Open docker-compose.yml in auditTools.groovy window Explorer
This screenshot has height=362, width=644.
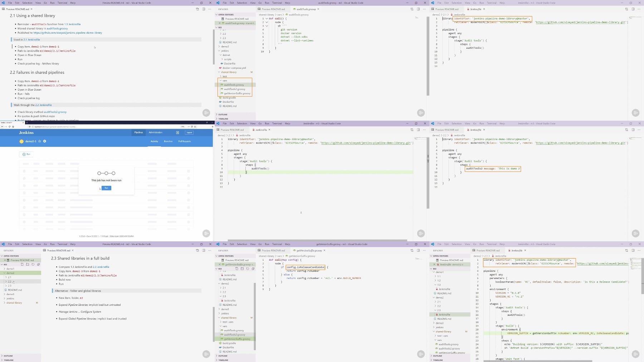(x=234, y=68)
